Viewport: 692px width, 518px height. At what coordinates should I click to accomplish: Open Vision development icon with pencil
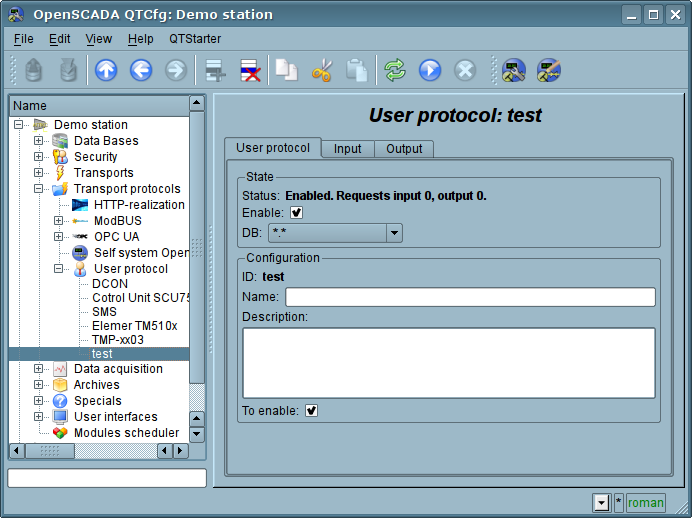[x=549, y=70]
